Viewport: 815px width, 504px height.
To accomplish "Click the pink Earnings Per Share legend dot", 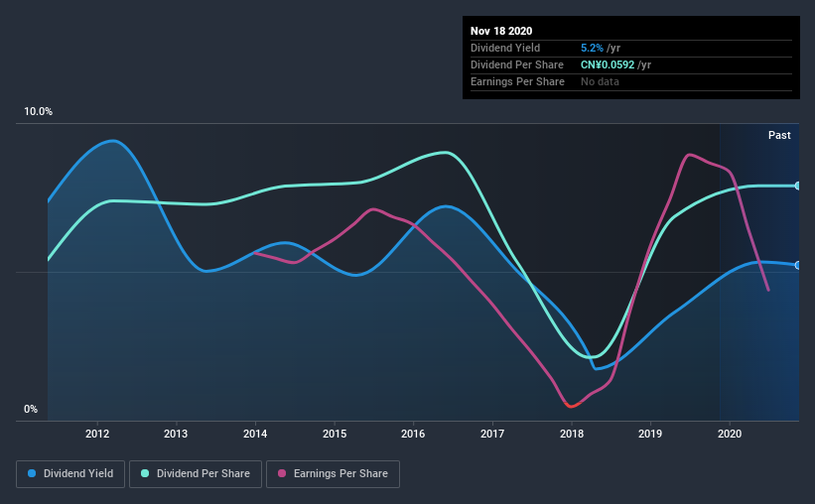I will click(282, 473).
